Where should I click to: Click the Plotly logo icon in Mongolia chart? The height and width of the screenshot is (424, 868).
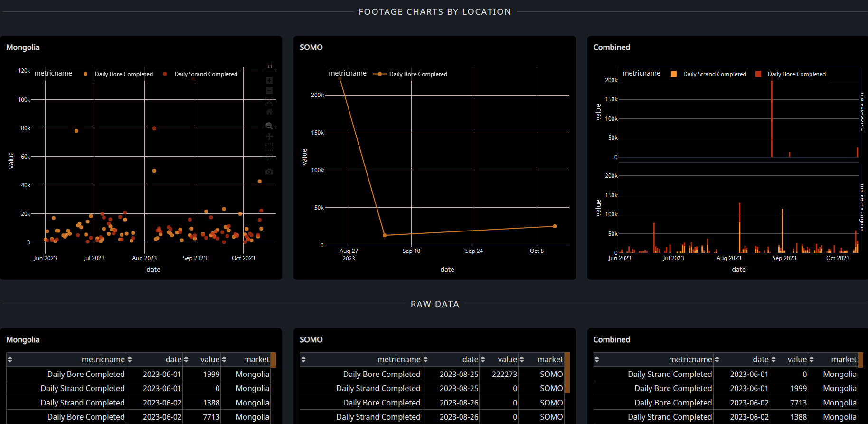pos(269,67)
